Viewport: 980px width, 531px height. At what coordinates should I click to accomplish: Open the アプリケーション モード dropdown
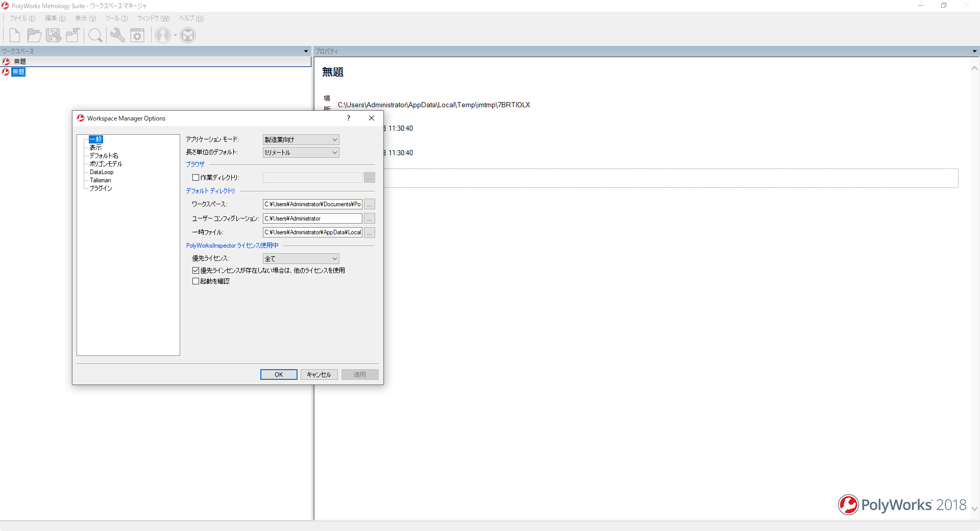tap(301, 139)
